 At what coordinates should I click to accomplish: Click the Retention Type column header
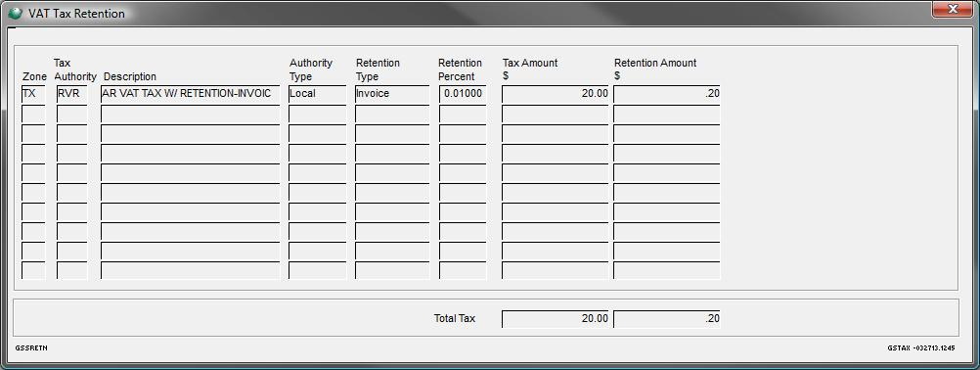(x=378, y=70)
